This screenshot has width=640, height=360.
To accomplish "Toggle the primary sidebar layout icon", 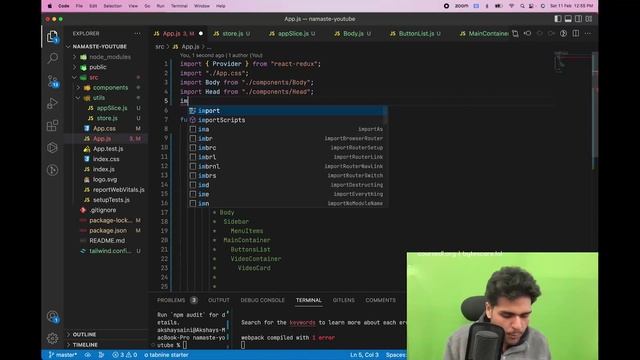I will pos(558,19).
